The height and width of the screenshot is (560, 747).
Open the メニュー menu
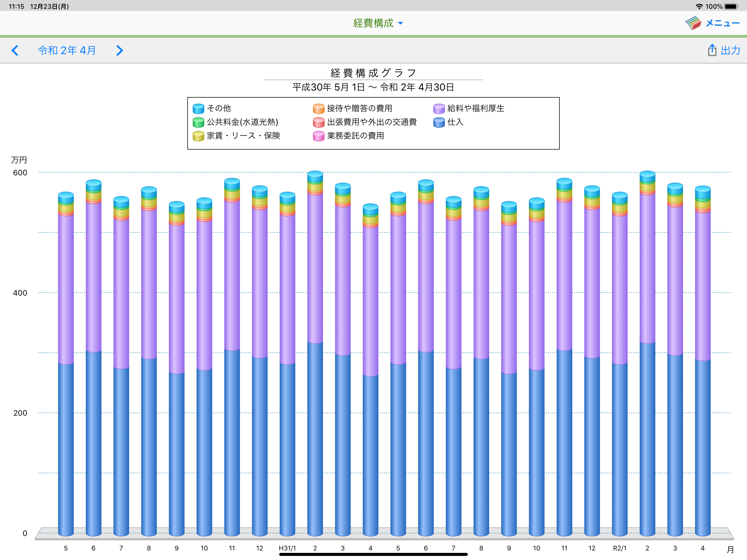722,23
